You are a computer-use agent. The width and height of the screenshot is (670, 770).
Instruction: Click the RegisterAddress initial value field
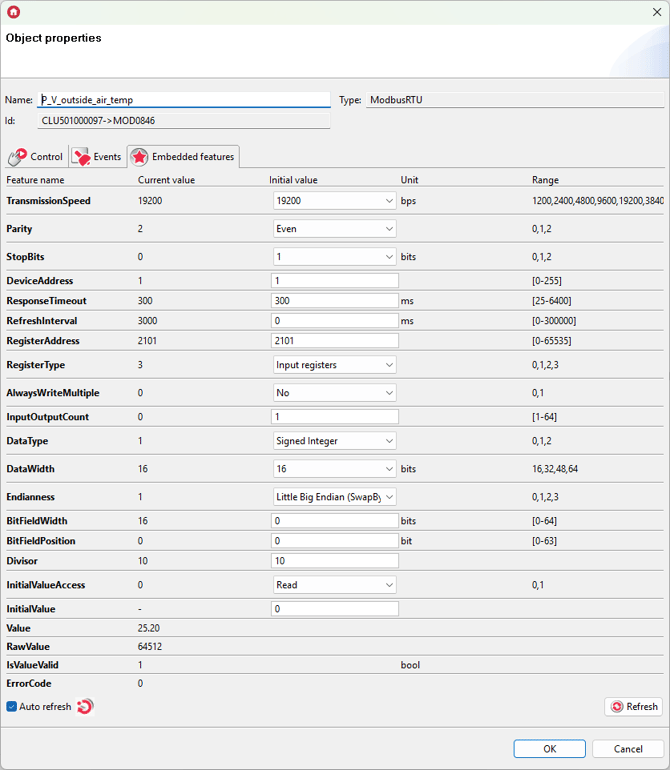(x=334, y=341)
